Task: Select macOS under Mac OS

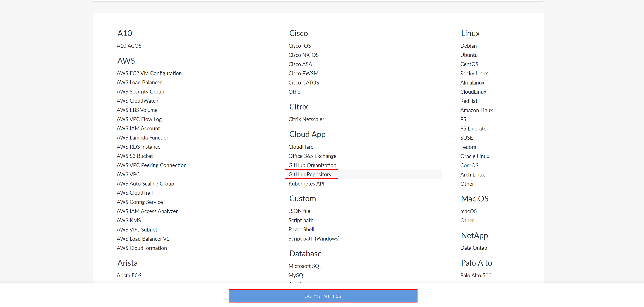Action: [468, 211]
